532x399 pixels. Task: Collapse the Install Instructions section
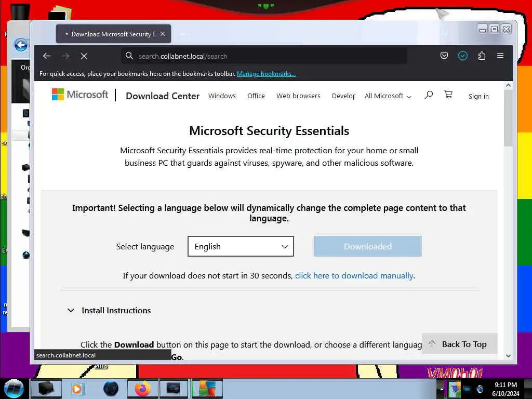(109, 311)
